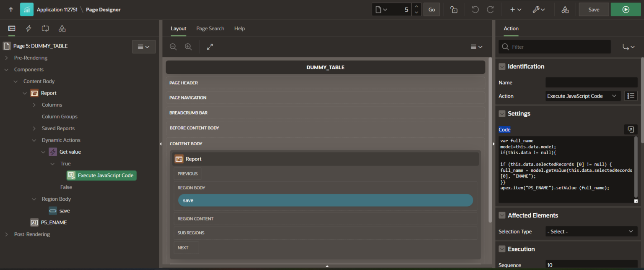The image size is (644, 270).
Task: Click the Save button
Action: tap(594, 10)
